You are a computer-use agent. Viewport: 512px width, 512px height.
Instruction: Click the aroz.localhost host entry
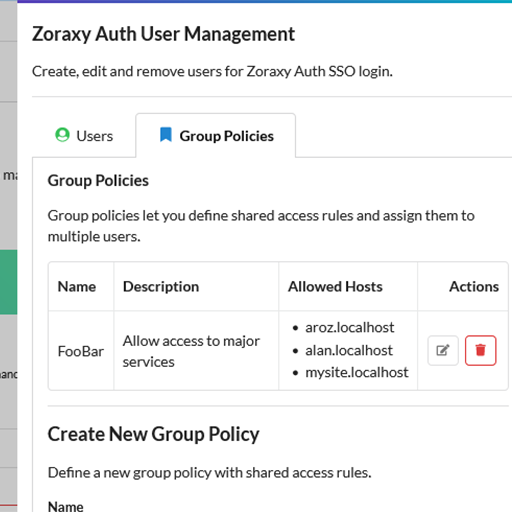[350, 328]
